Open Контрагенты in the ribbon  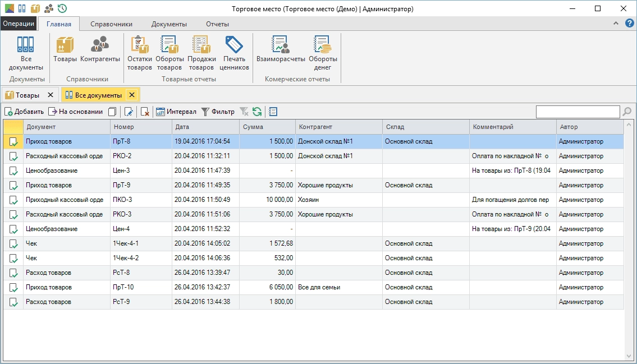pos(100,49)
